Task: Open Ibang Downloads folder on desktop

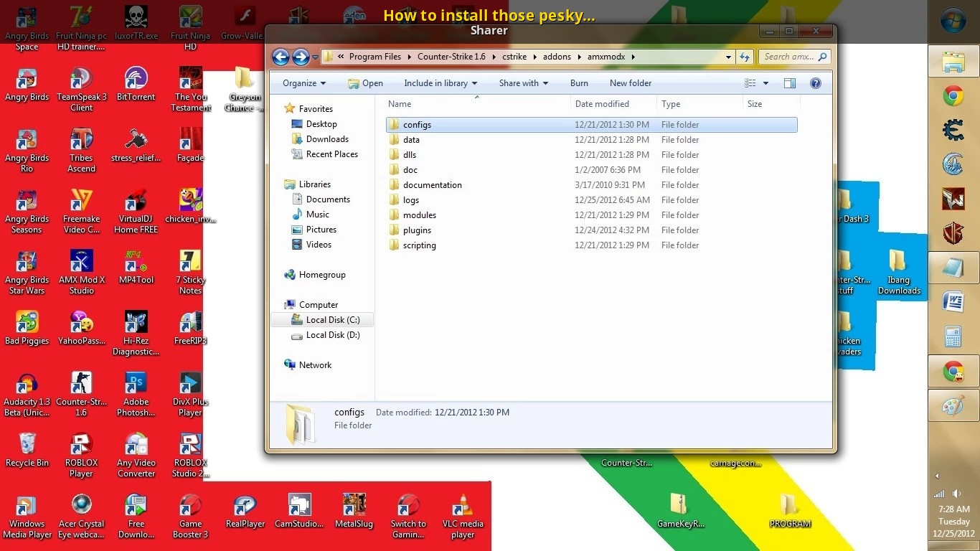Action: pyautogui.click(x=898, y=272)
